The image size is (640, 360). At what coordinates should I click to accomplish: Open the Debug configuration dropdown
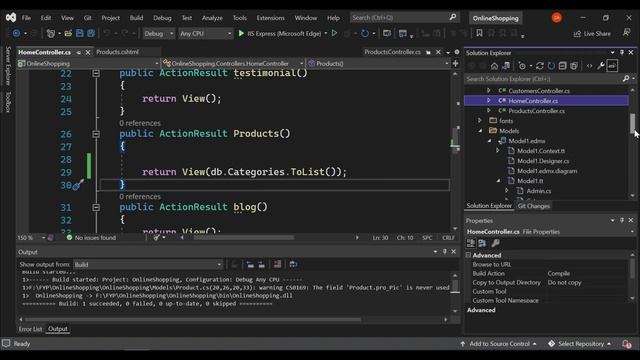[x=158, y=33]
